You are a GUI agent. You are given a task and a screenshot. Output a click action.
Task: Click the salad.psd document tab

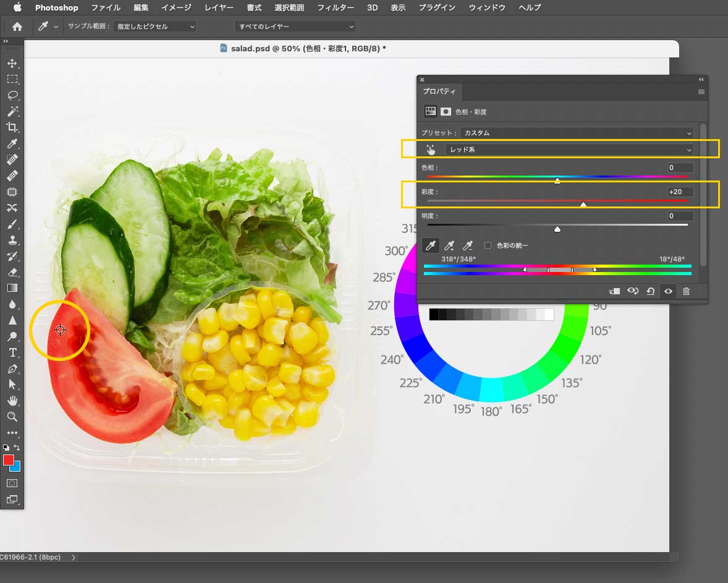pyautogui.click(x=303, y=48)
